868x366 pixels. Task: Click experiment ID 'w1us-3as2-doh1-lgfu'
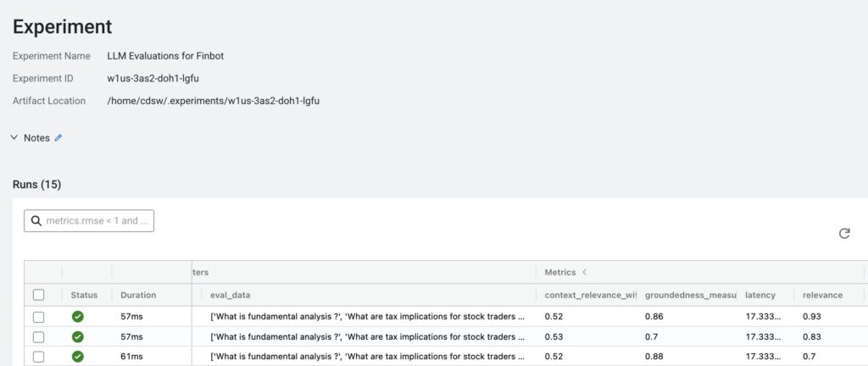coord(153,79)
